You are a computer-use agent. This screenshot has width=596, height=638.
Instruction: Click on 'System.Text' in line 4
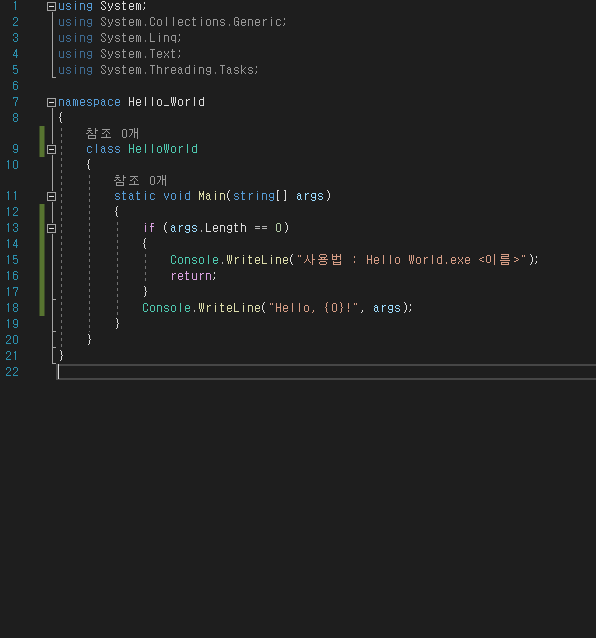[140, 54]
